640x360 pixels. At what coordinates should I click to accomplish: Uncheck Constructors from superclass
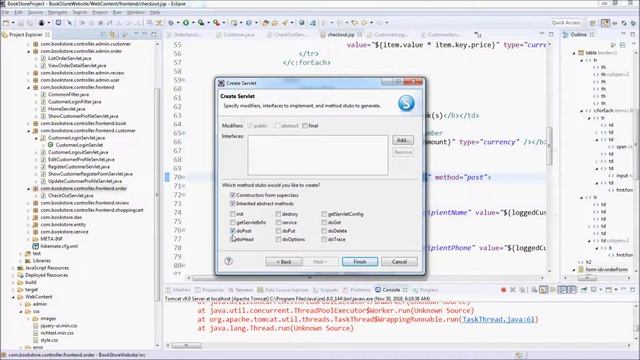tap(233, 195)
